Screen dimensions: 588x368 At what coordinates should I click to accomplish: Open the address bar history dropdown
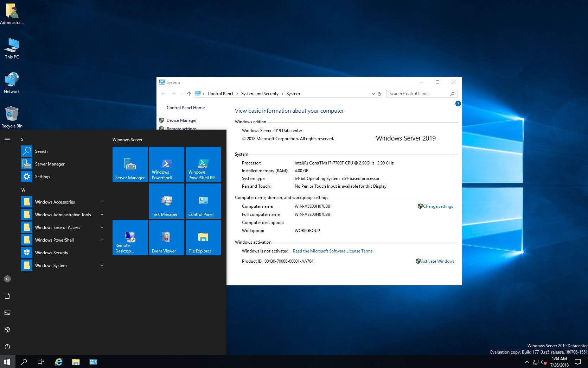click(x=373, y=94)
